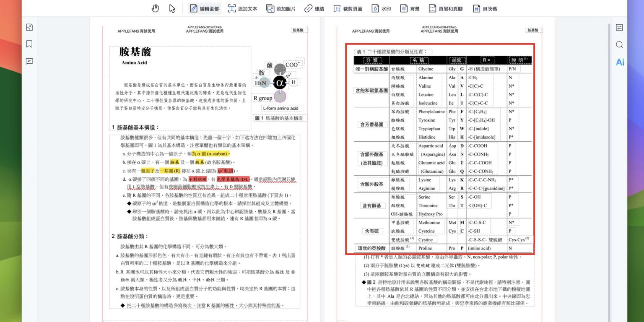Open the 貝茨碼 Bates number option
This screenshot has height=322, width=644.
coord(485,8)
